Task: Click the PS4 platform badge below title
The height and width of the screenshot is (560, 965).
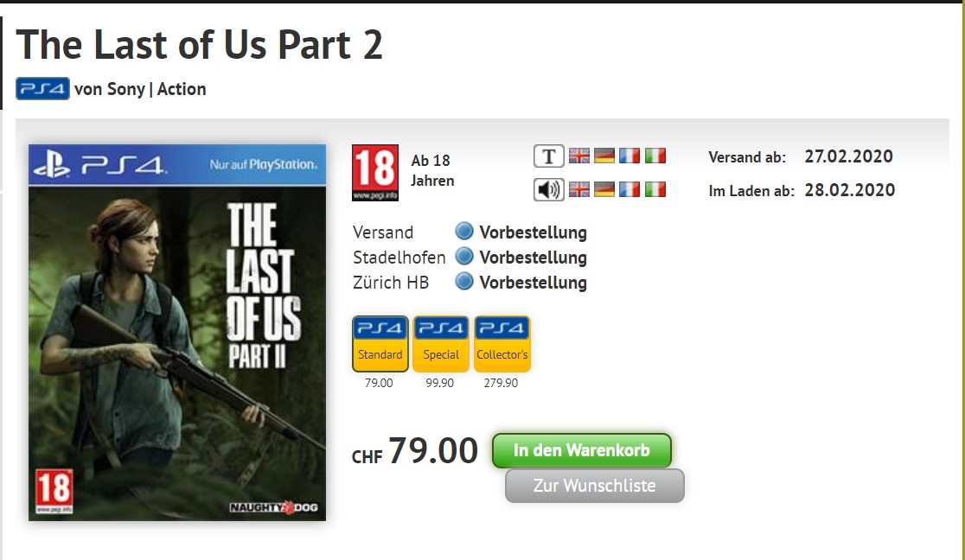Action: click(42, 89)
